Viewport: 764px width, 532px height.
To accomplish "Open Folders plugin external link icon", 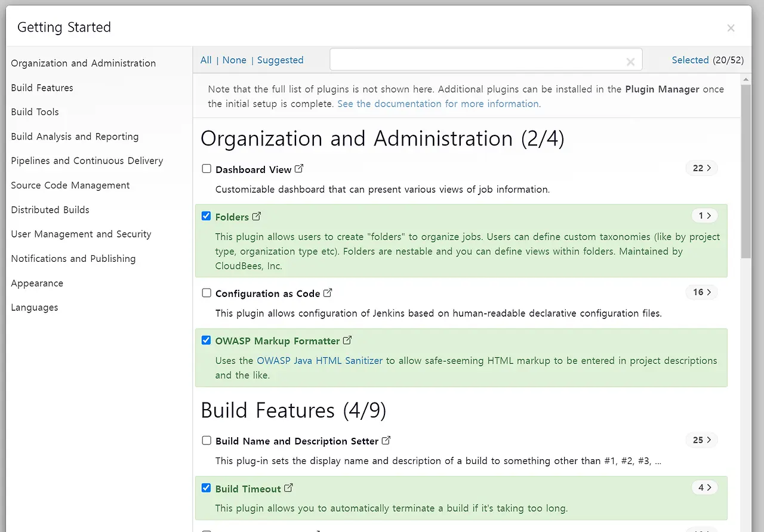I will click(x=257, y=216).
